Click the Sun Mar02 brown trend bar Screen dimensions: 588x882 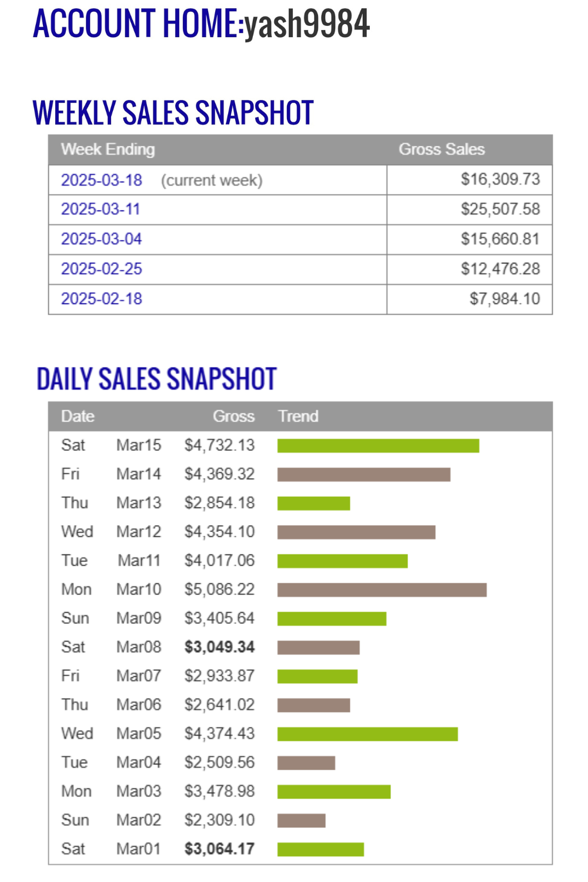coord(301,820)
